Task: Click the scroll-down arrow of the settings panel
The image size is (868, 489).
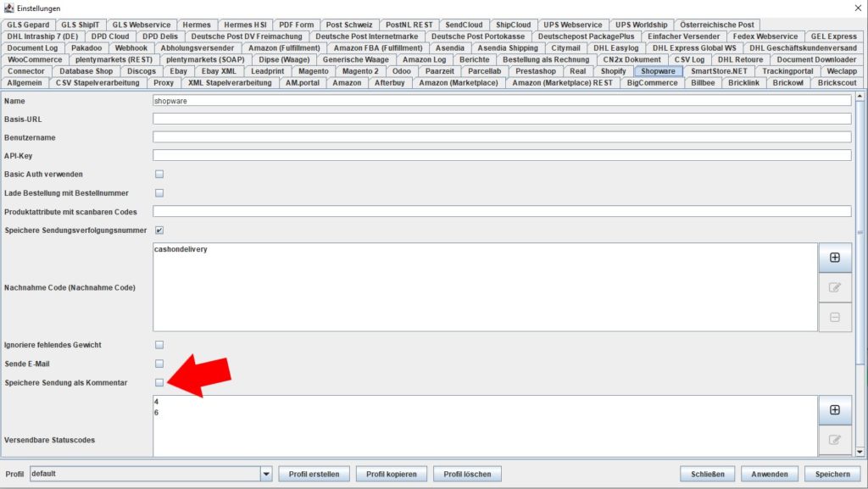Action: tap(860, 452)
